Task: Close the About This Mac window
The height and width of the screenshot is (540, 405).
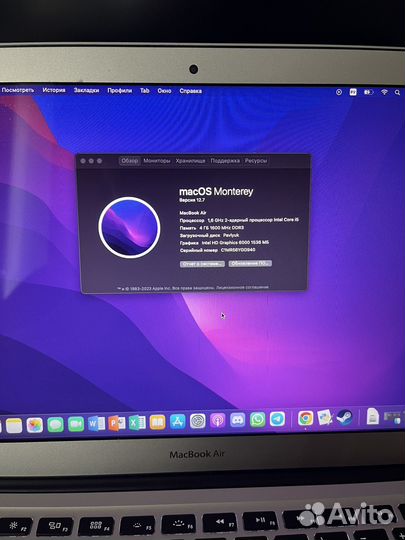Action: tap(83, 161)
